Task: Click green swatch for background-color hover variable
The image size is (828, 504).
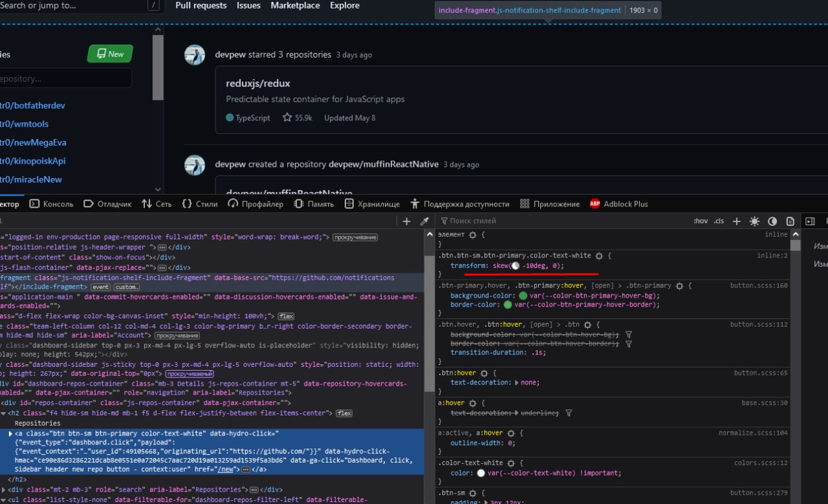Action: (x=523, y=296)
